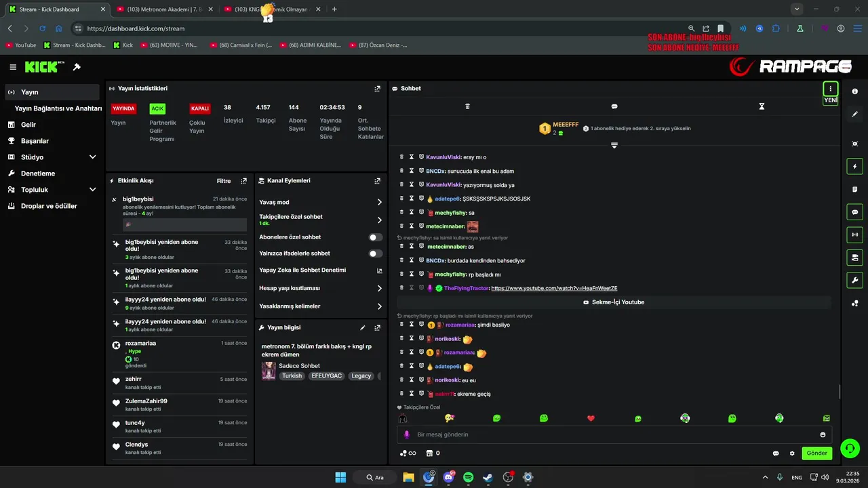
Task: Pop out the Yayın İstatistikleri panel
Action: tap(378, 89)
